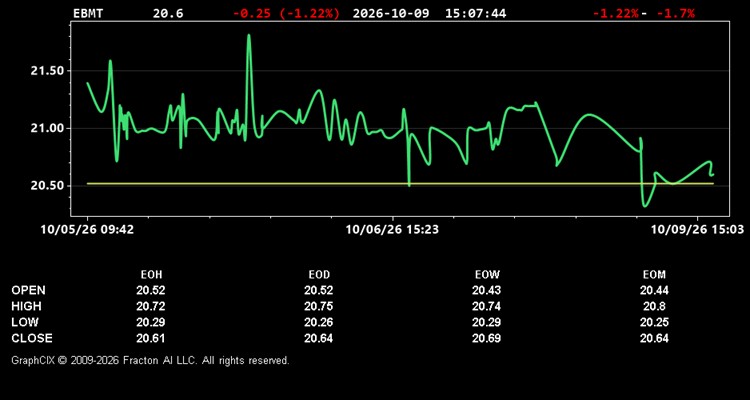Click the LOW row label

click(x=25, y=322)
